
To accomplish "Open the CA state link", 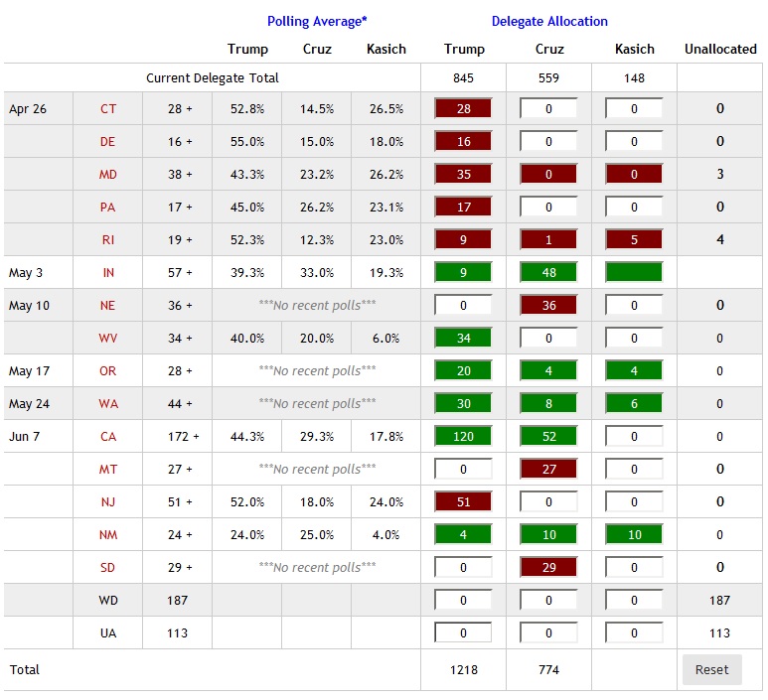I will tap(107, 436).
